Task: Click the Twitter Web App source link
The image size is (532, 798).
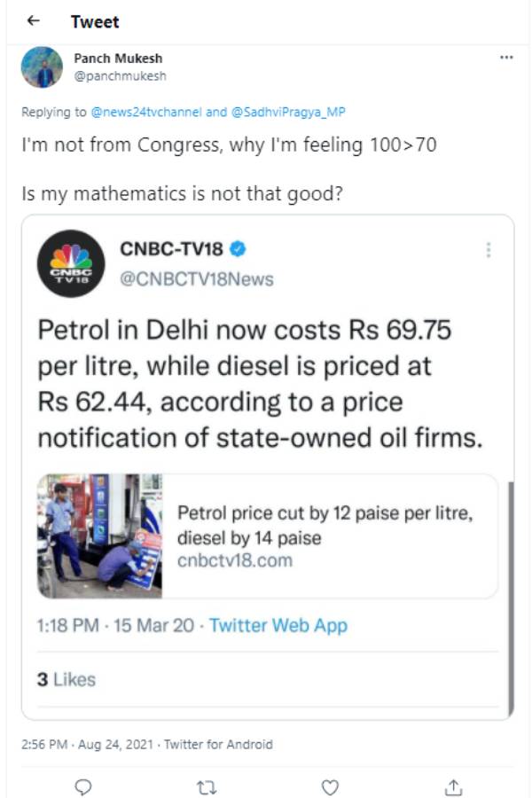Action: tap(278, 625)
